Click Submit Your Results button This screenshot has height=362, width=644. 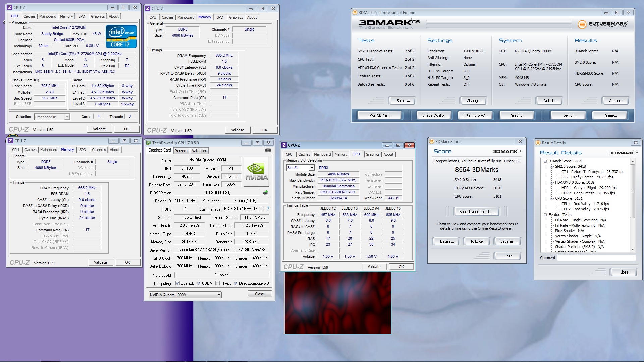click(x=477, y=212)
